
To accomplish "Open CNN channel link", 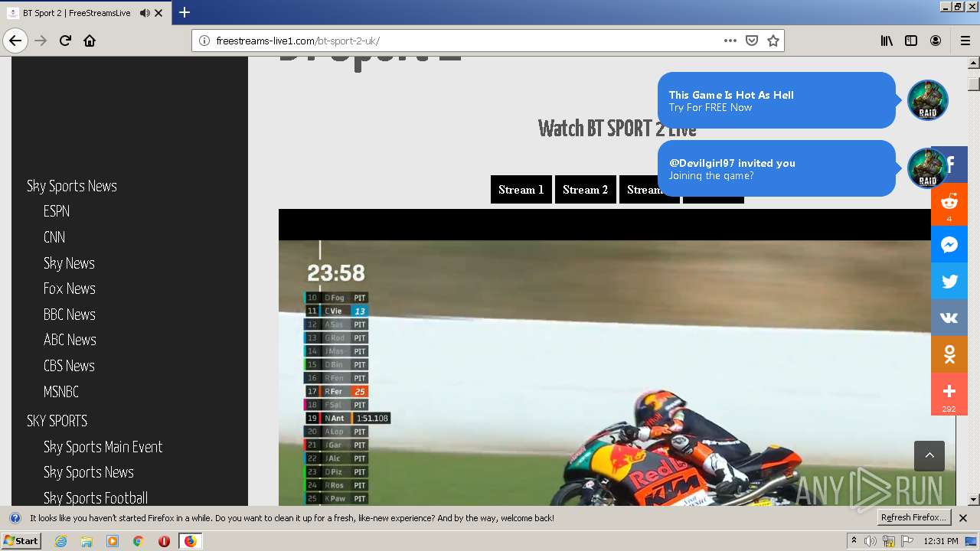I will [54, 237].
